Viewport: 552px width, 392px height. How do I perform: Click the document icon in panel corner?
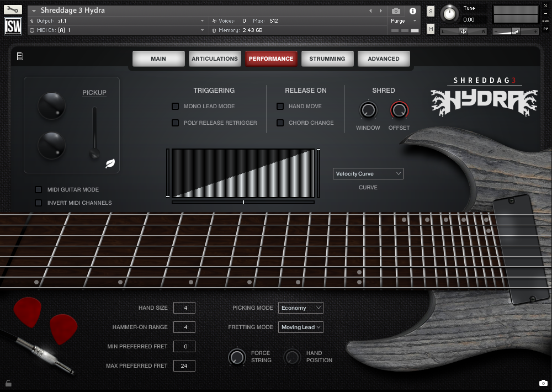tap(20, 56)
